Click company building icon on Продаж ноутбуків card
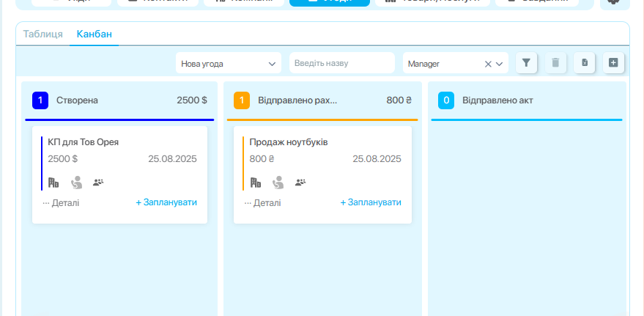The height and width of the screenshot is (316, 644). [255, 183]
